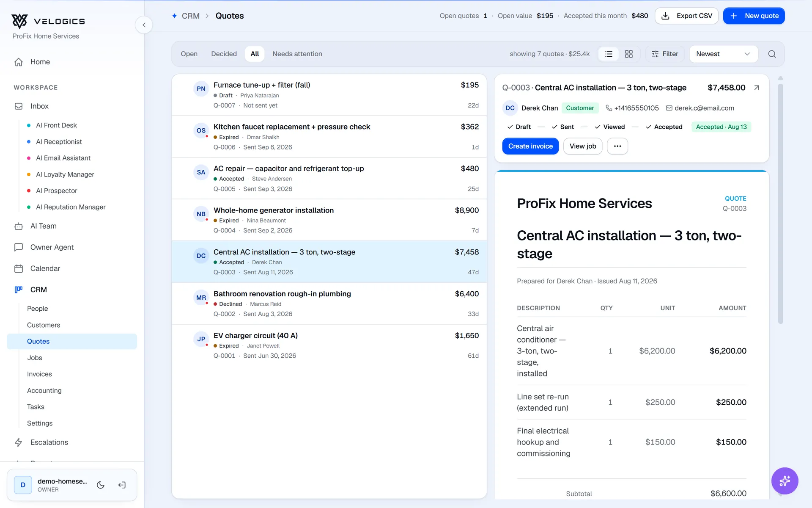Viewport: 812px width, 508px height.
Task: Go to CRM breadcrumb
Action: pos(190,16)
